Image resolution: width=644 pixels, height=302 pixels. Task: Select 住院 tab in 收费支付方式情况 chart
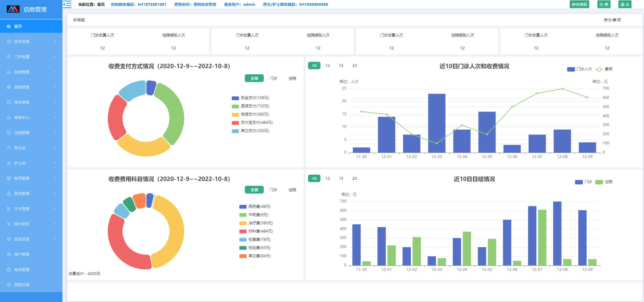point(292,78)
